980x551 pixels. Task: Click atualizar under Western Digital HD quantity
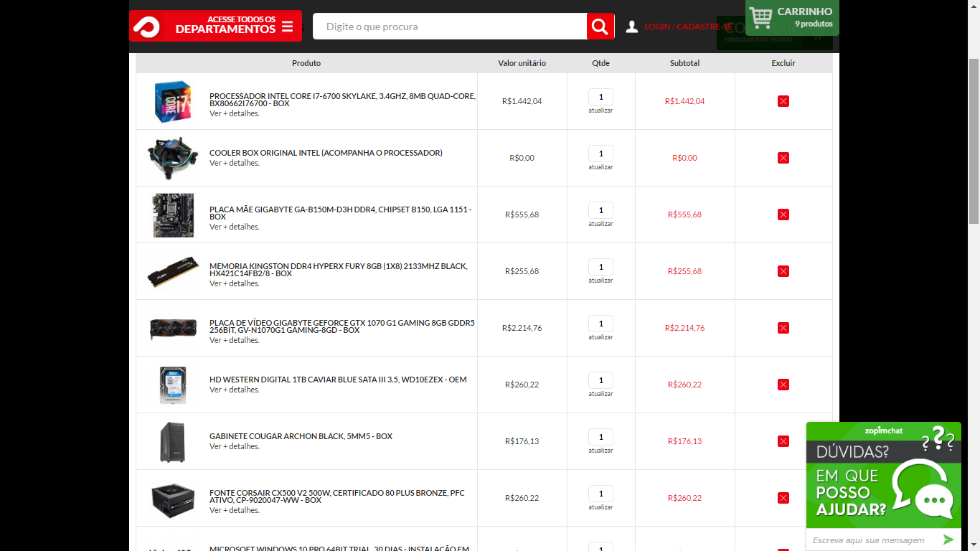pos(600,394)
